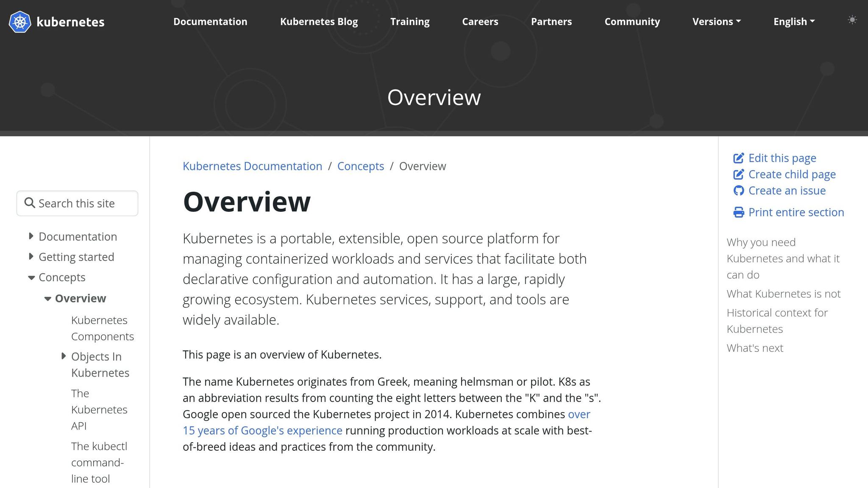Image resolution: width=868 pixels, height=488 pixels.
Task: Open the English language dropdown
Action: point(794,22)
